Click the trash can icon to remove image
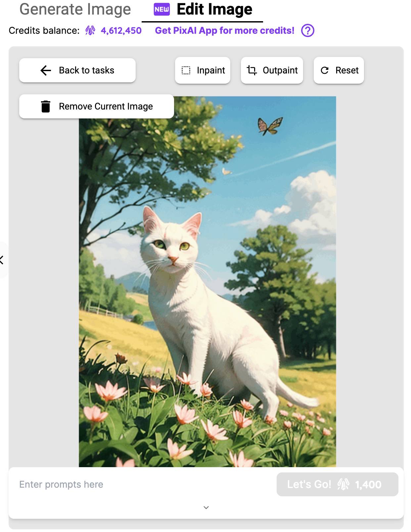 (x=46, y=106)
